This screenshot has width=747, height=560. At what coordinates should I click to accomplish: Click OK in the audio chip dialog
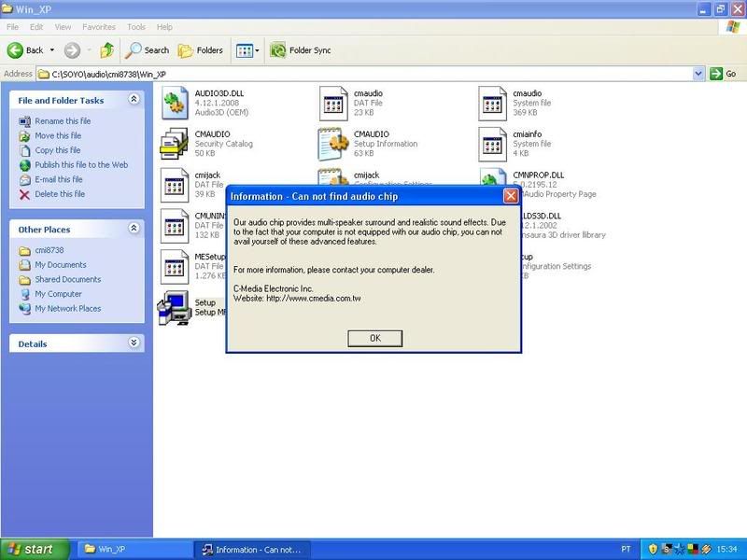click(375, 338)
